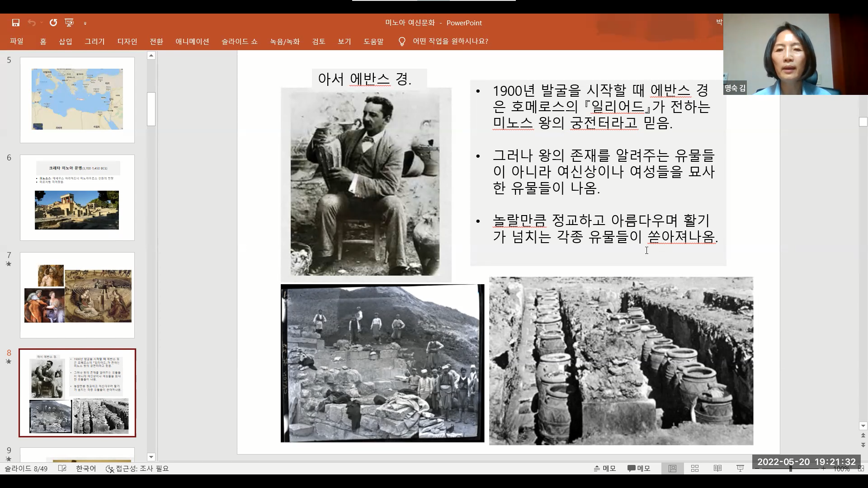Switch to the 홈 ribbon tab
Viewport: 868px width, 488px height.
point(43,41)
